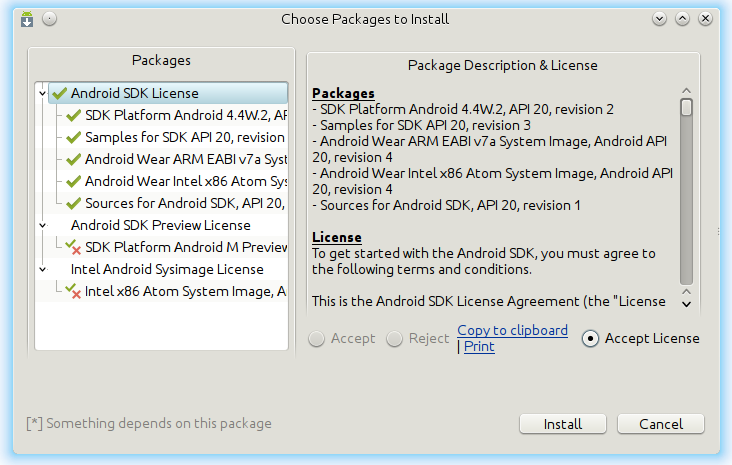
Task: Collapse the Android SDK Preview License group
Action: point(43,225)
